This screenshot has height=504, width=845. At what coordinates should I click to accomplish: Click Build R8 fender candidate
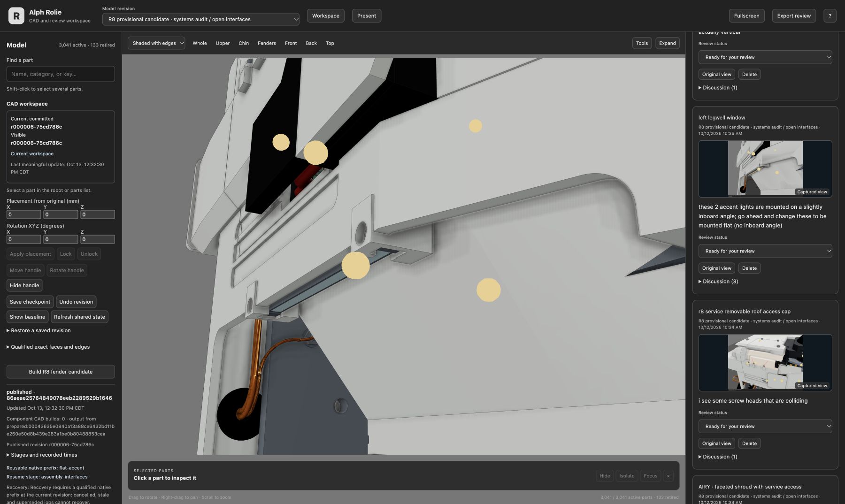point(61,372)
